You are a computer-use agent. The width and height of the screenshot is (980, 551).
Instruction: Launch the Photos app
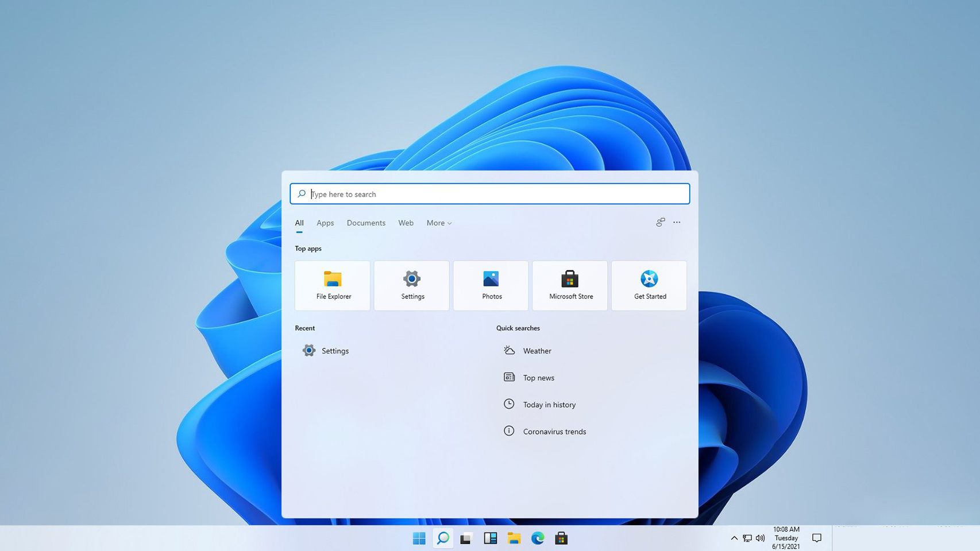point(491,285)
